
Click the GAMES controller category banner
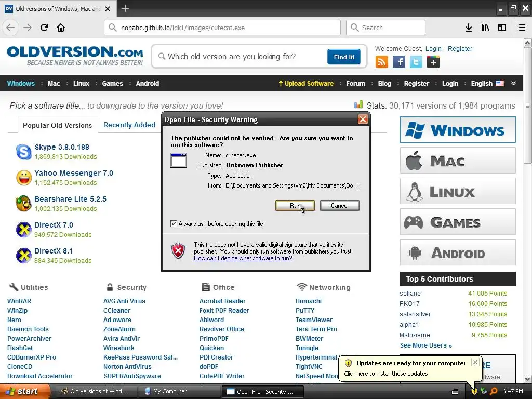[x=458, y=222]
